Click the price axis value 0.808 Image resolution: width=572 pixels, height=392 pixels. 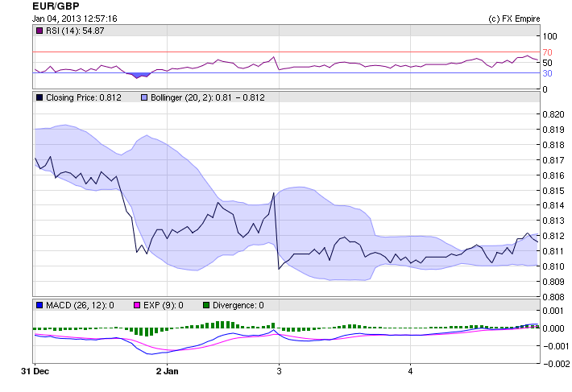pos(553,297)
